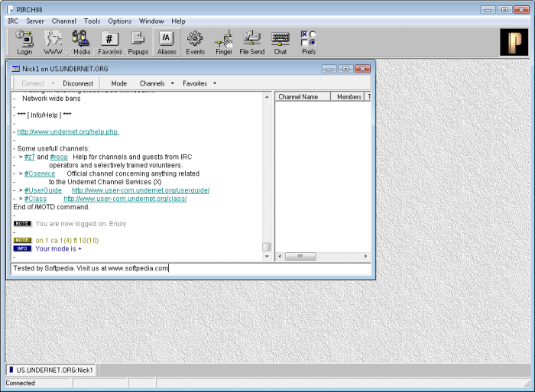
Task: Open the IRC menu
Action: pyautogui.click(x=13, y=21)
